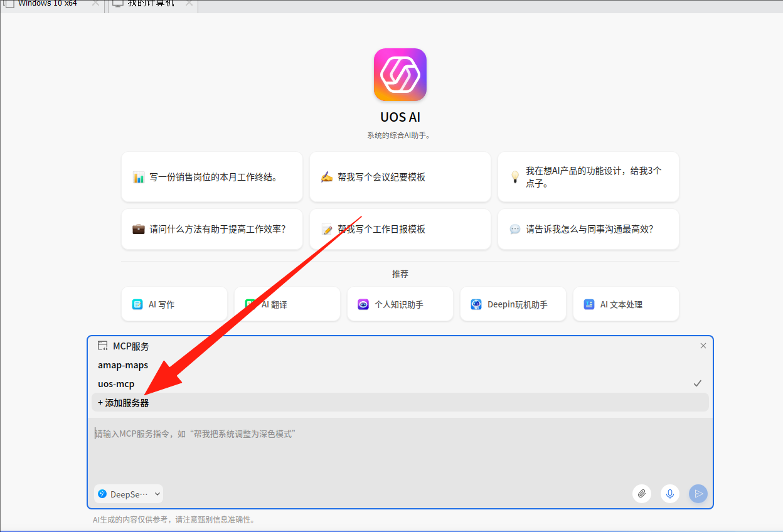The width and height of the screenshot is (783, 532).
Task: Click the lightbulb emoji on ideas card
Action: click(x=515, y=177)
